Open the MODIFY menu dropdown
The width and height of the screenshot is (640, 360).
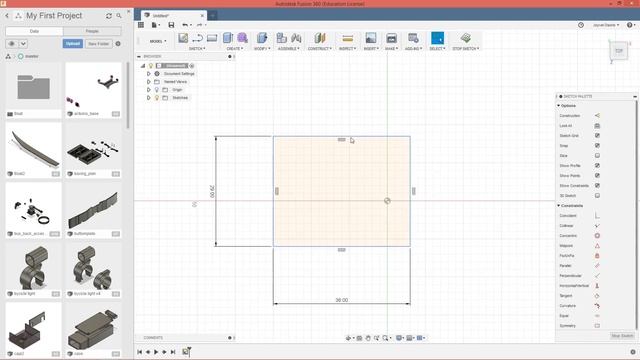tap(262, 49)
